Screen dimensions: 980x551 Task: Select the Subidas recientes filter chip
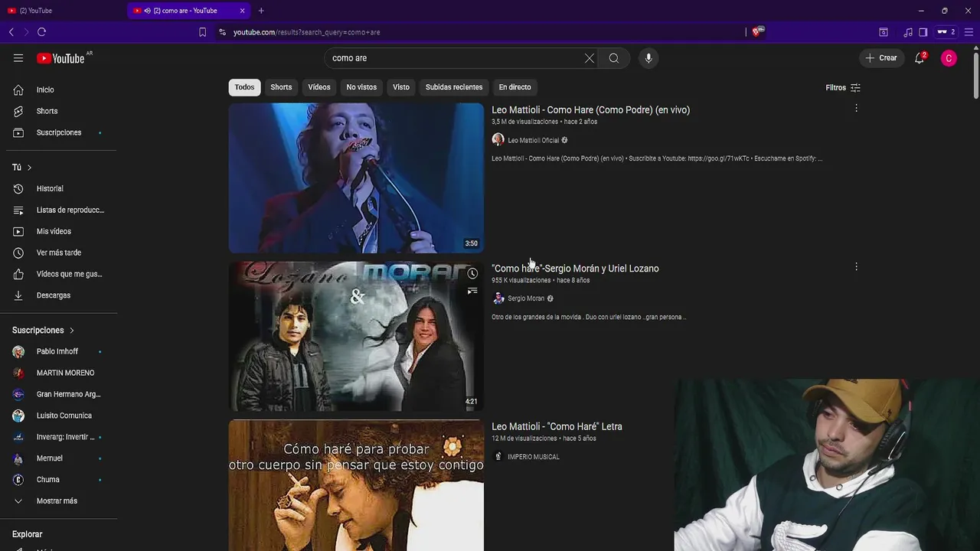click(454, 87)
